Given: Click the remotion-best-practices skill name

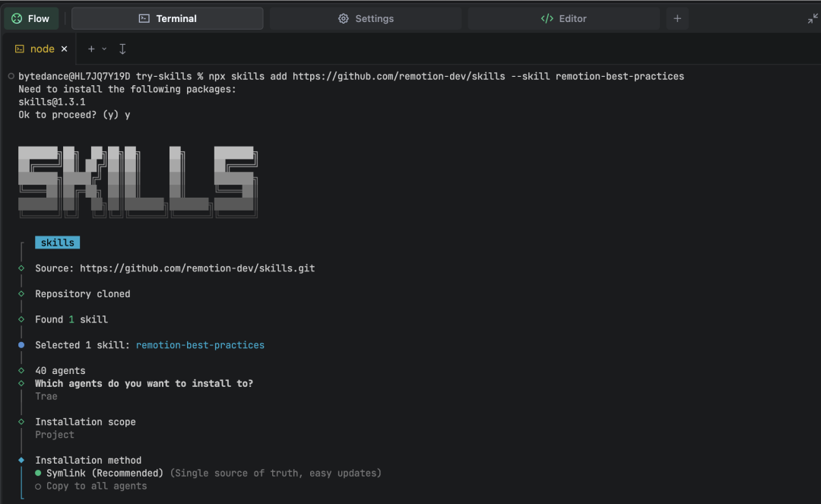Looking at the screenshot, I should coord(200,345).
